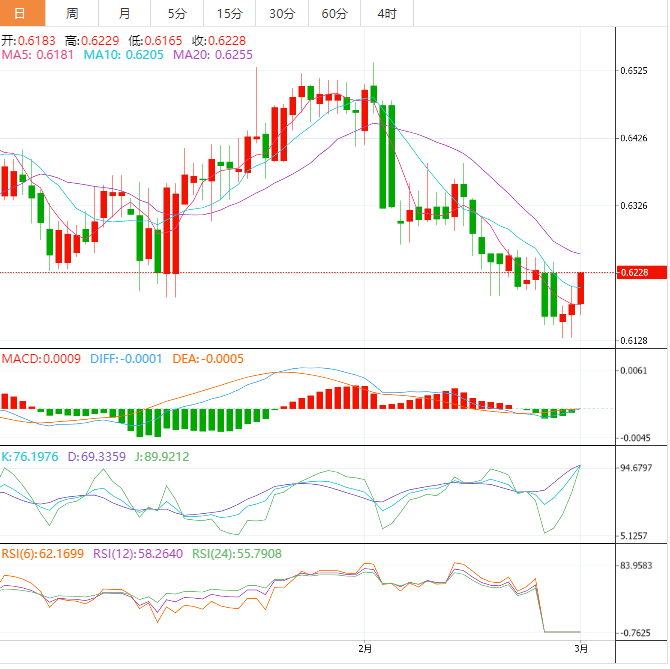
Task: Click the K:76.1976 value label
Action: tap(31, 456)
